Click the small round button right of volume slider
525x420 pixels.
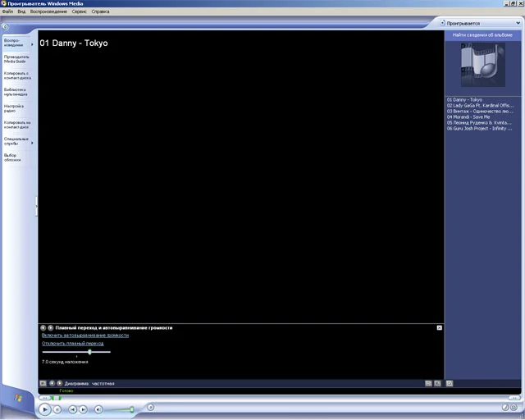tap(151, 407)
